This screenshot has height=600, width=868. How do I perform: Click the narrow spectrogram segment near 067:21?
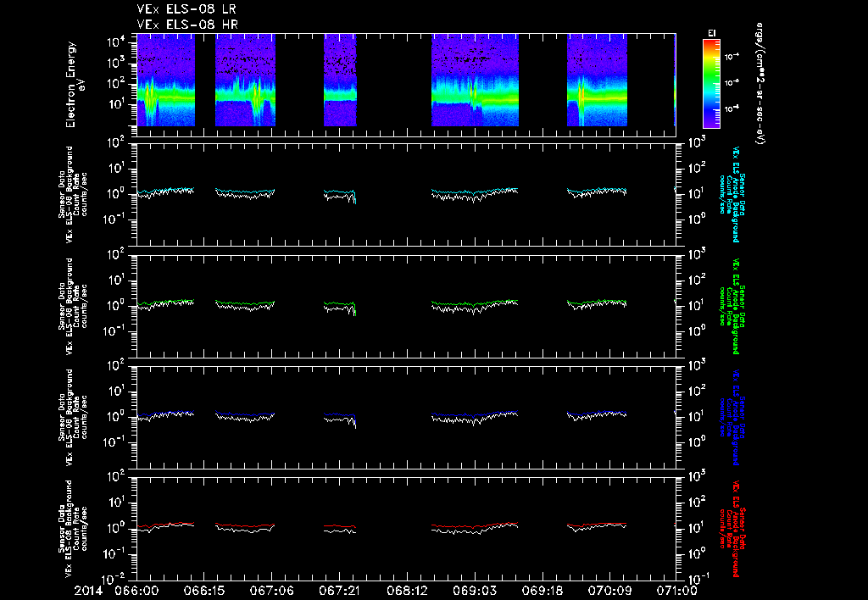coord(340,81)
